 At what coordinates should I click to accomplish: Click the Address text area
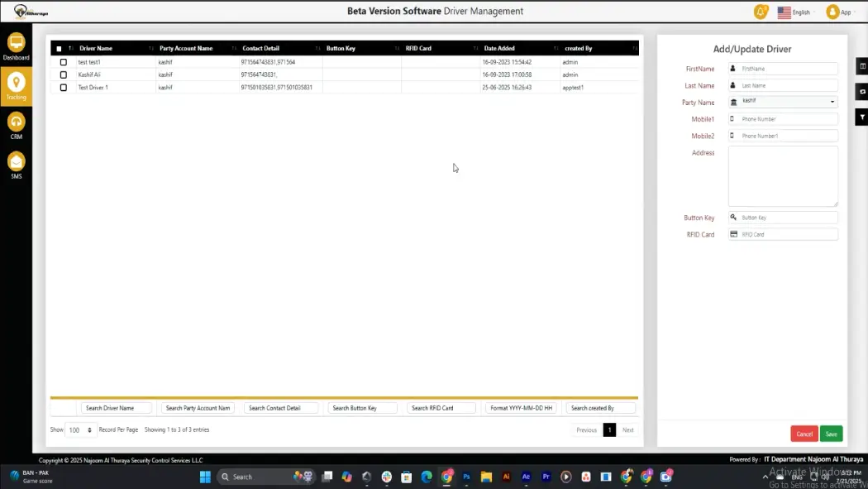click(x=783, y=176)
